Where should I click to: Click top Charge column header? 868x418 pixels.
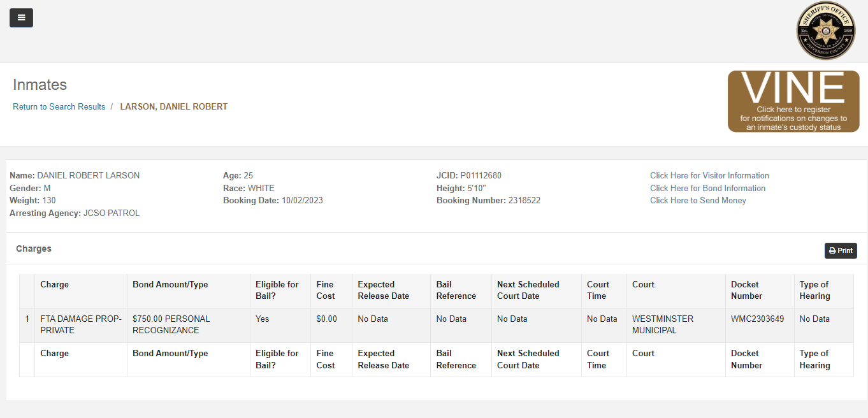click(81, 291)
